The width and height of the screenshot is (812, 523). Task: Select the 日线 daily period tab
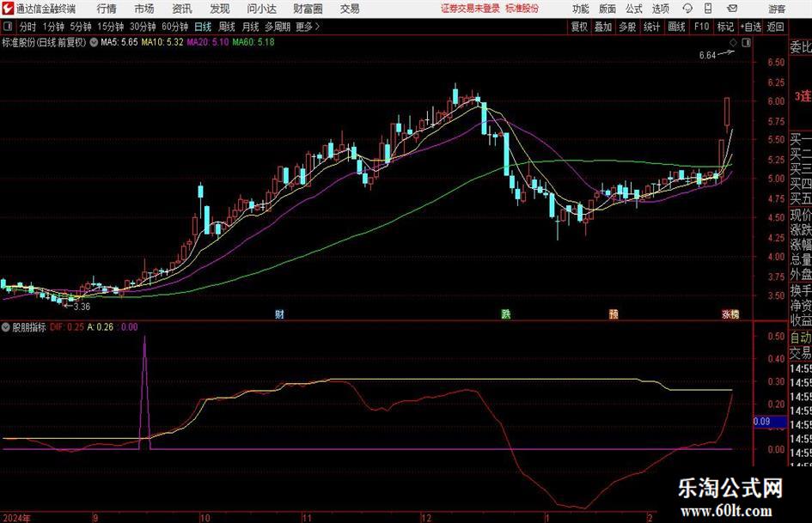[x=203, y=27]
